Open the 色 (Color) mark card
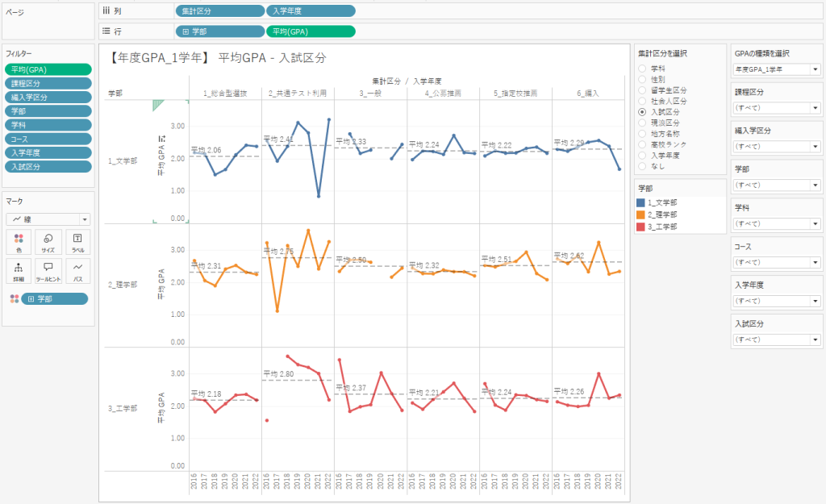The height and width of the screenshot is (504, 826). click(x=19, y=241)
